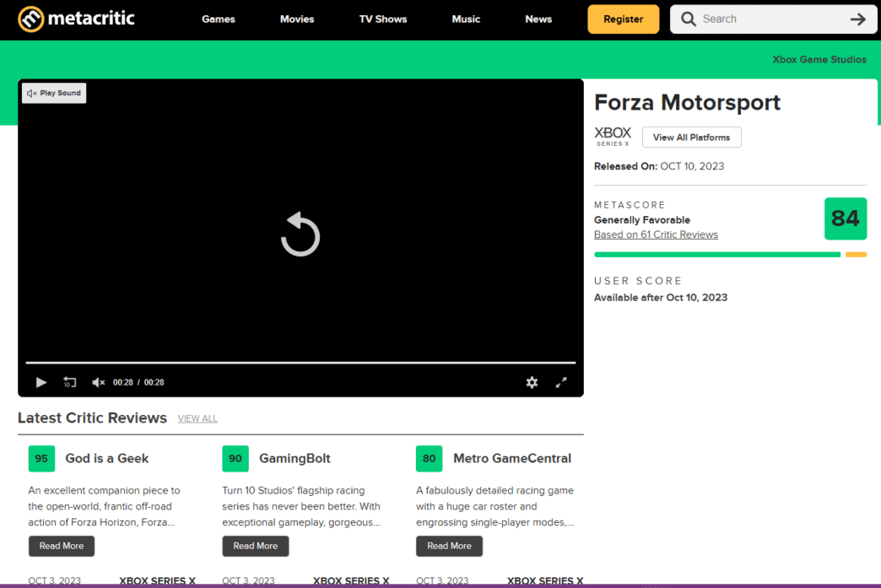Image resolution: width=881 pixels, height=588 pixels.
Task: Click the Available after Oct 10, 2023 text
Action: pyautogui.click(x=661, y=298)
